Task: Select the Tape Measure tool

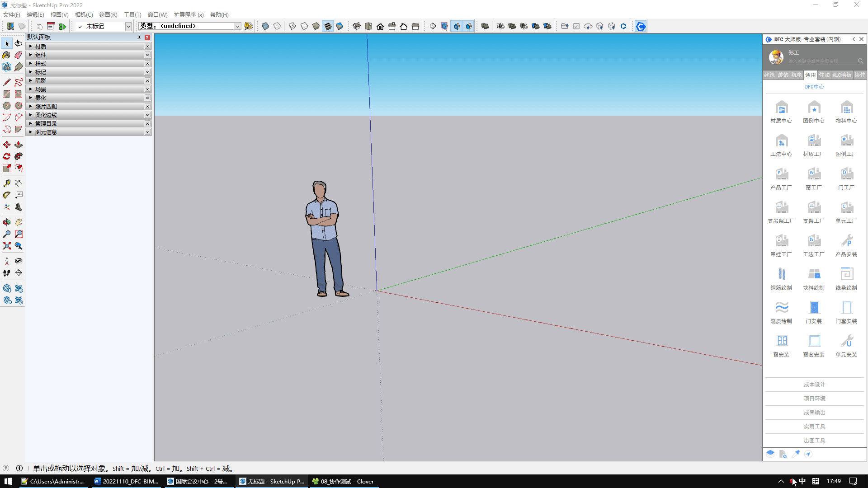Action: point(7,183)
